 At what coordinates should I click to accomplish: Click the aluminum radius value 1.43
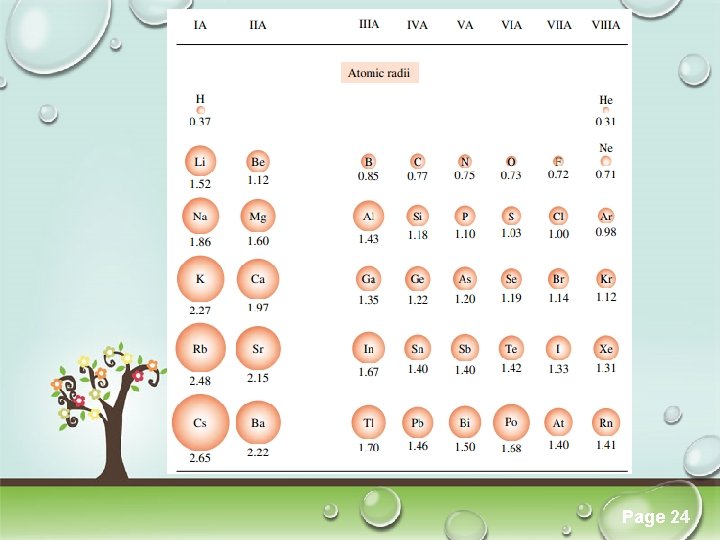coord(368,239)
